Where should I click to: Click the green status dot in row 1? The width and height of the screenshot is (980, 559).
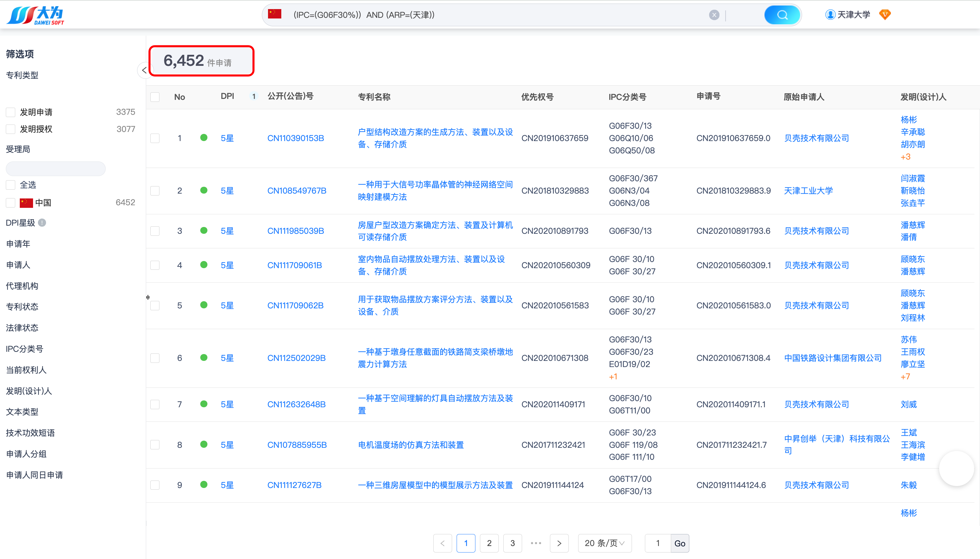[204, 137]
